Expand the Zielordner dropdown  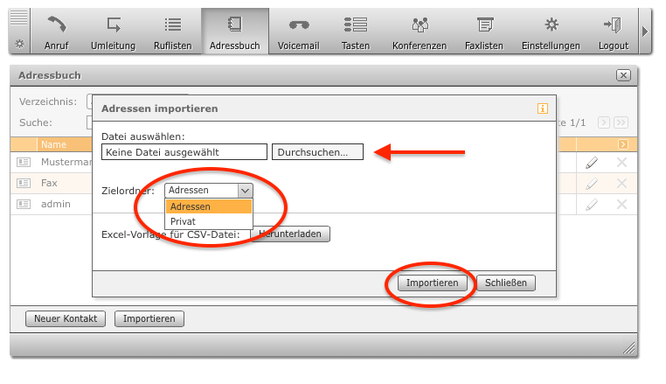coord(245,190)
